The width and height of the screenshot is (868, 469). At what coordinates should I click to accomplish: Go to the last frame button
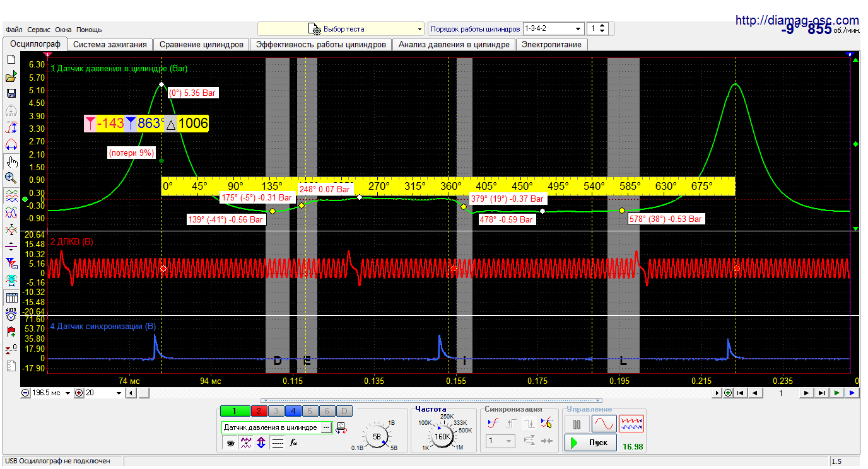[821, 393]
